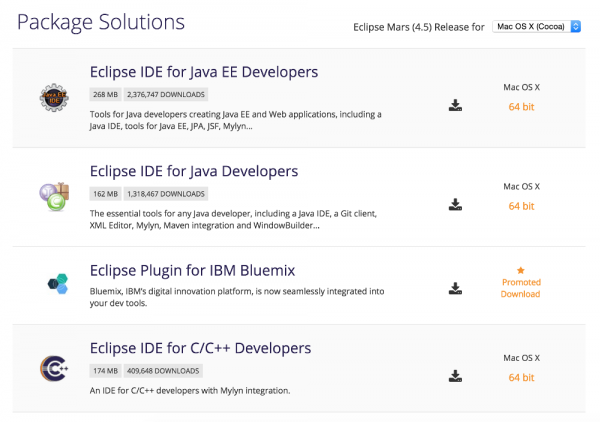
Task: Open Eclipse Plugin for IBM Bluemix link
Action: [192, 270]
